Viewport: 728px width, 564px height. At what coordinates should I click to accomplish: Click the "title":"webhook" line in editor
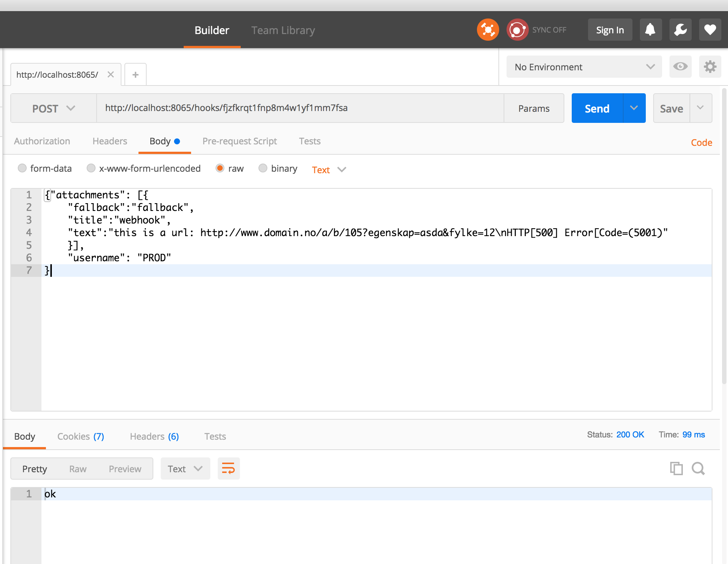point(119,220)
